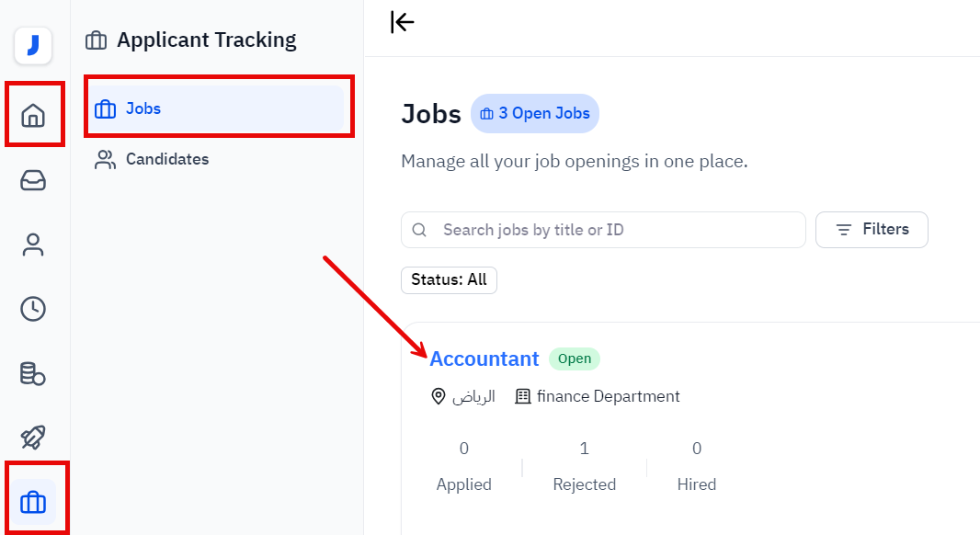The image size is (980, 535).
Task: Open the employees people icon
Action: pos(34,245)
